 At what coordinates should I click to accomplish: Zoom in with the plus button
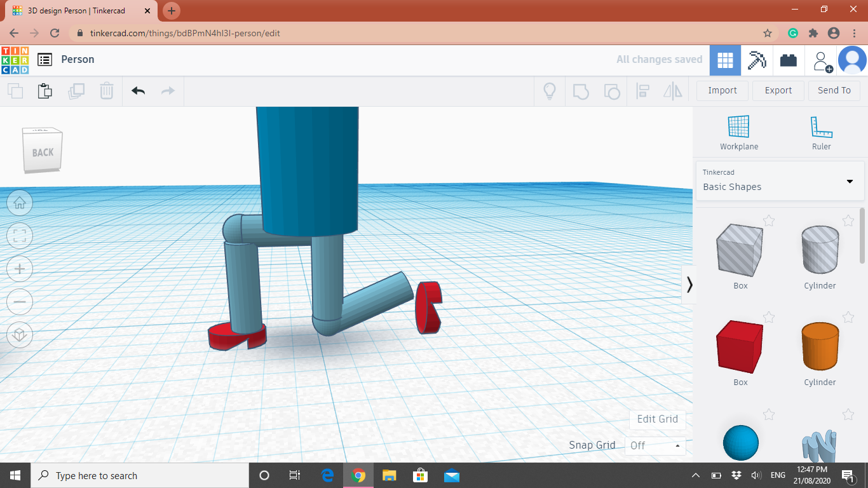(20, 269)
